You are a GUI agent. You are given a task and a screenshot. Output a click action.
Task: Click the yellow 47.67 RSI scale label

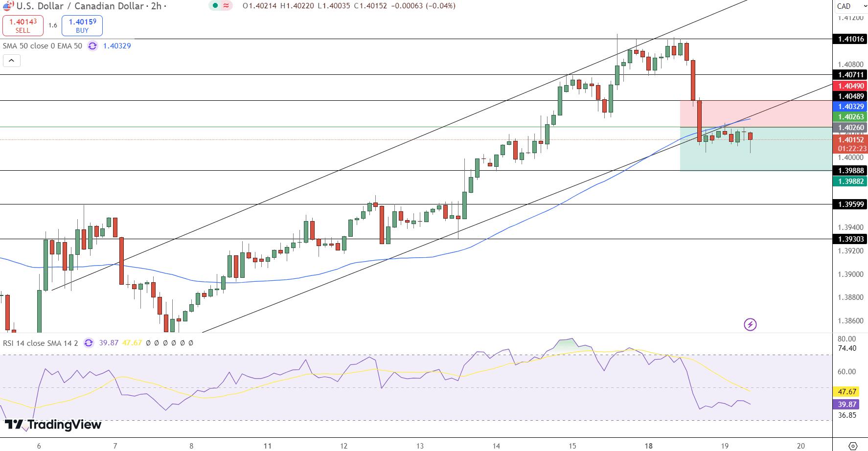[x=846, y=392]
